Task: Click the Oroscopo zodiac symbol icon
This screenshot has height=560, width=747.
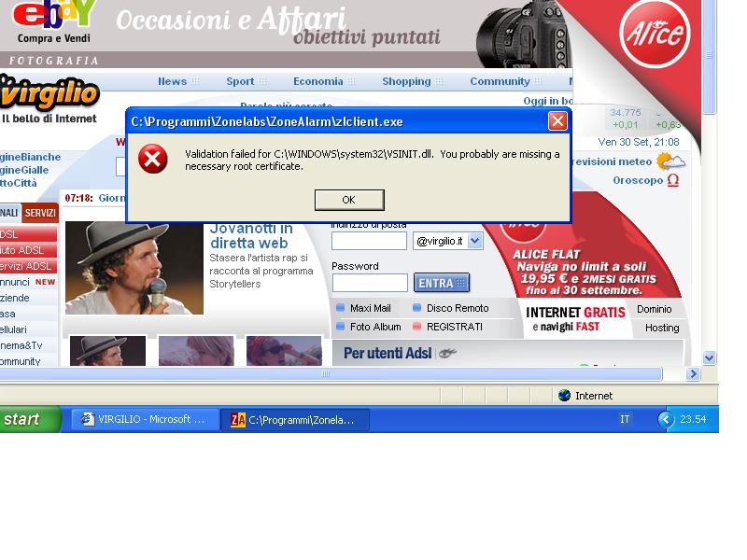Action: (x=672, y=180)
